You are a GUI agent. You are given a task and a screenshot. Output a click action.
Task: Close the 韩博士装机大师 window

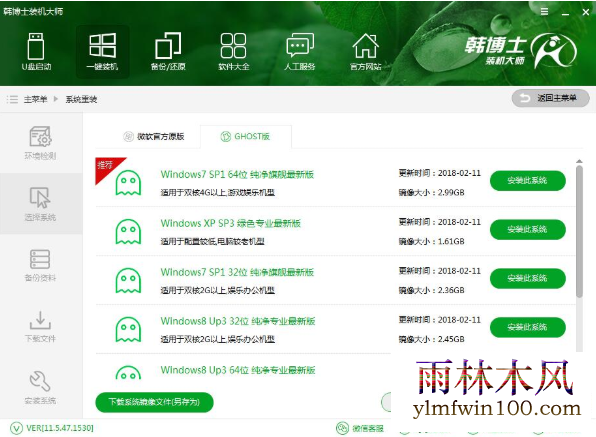coord(585,12)
